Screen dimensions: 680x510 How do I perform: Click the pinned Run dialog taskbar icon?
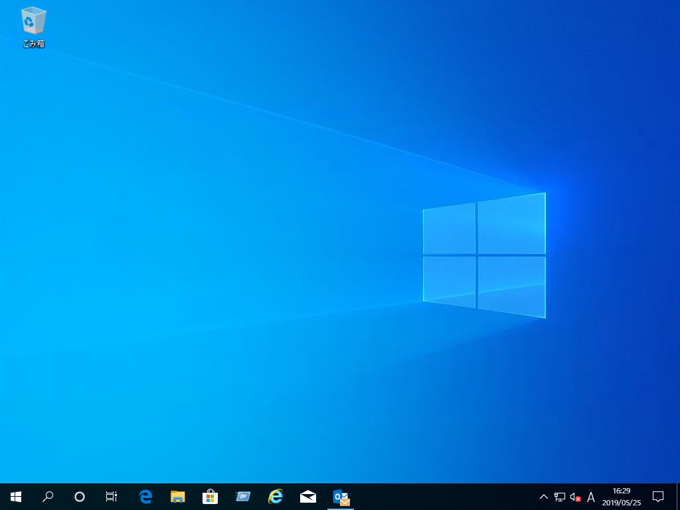(x=243, y=497)
